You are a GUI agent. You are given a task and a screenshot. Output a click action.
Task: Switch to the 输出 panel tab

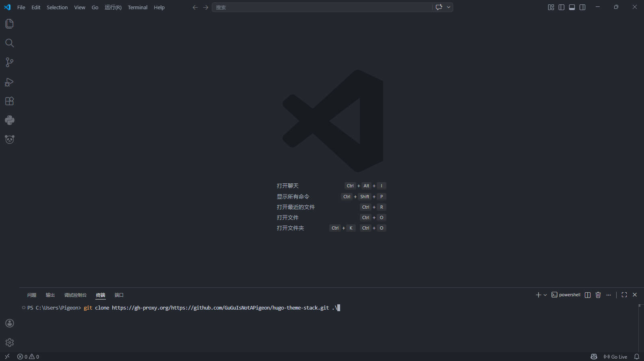point(50,295)
